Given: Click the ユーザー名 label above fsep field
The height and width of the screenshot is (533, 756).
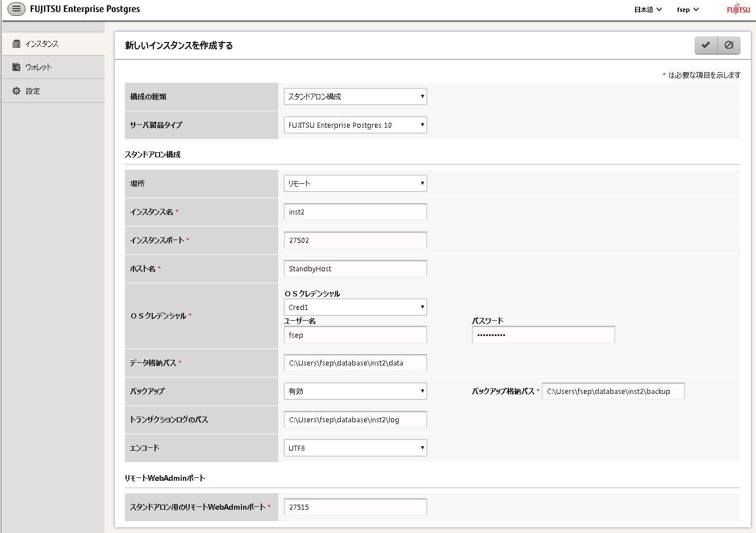Looking at the screenshot, I should tap(300, 321).
